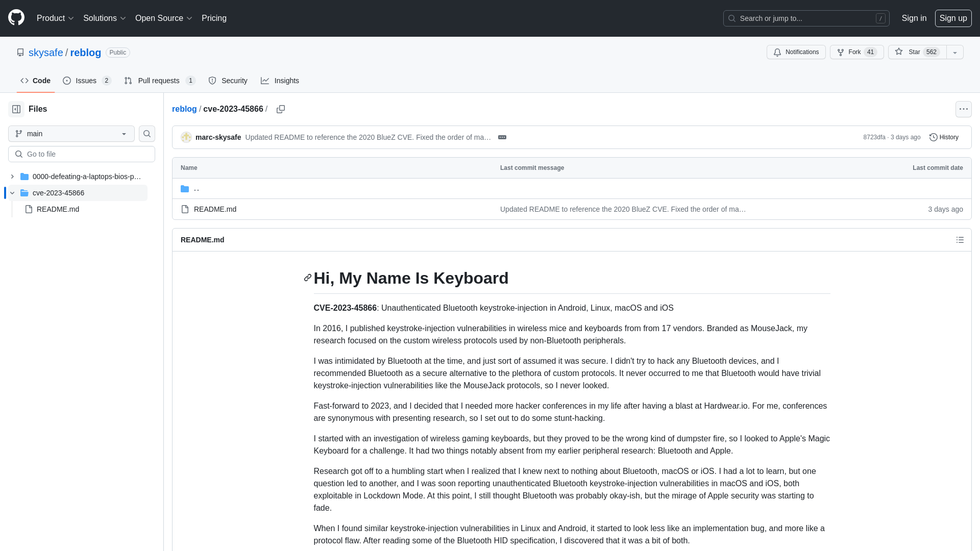Image resolution: width=980 pixels, height=551 pixels.
Task: Click the Issues tab bug icon
Action: click(67, 80)
